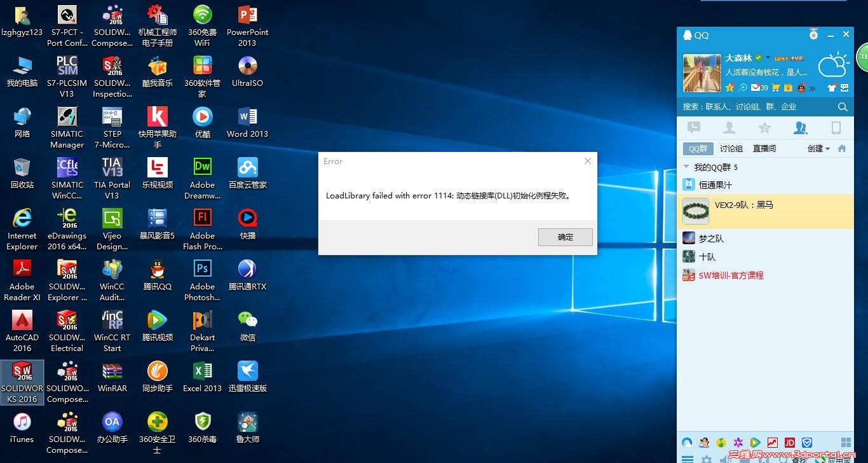Open the QQ wallet yen icon
Screen dimensions: 868x463
click(x=789, y=88)
